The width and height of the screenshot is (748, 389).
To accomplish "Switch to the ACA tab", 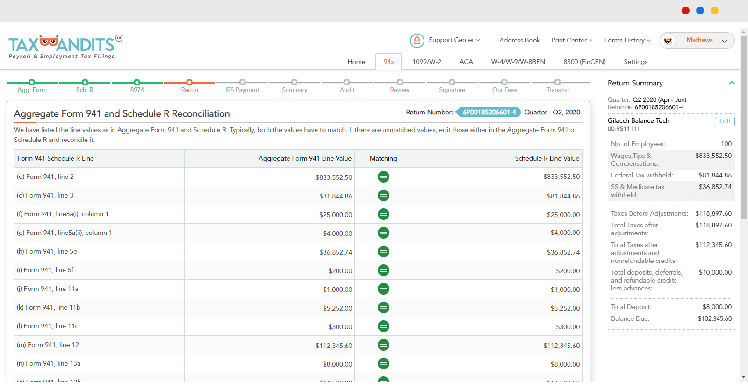I will (x=466, y=62).
